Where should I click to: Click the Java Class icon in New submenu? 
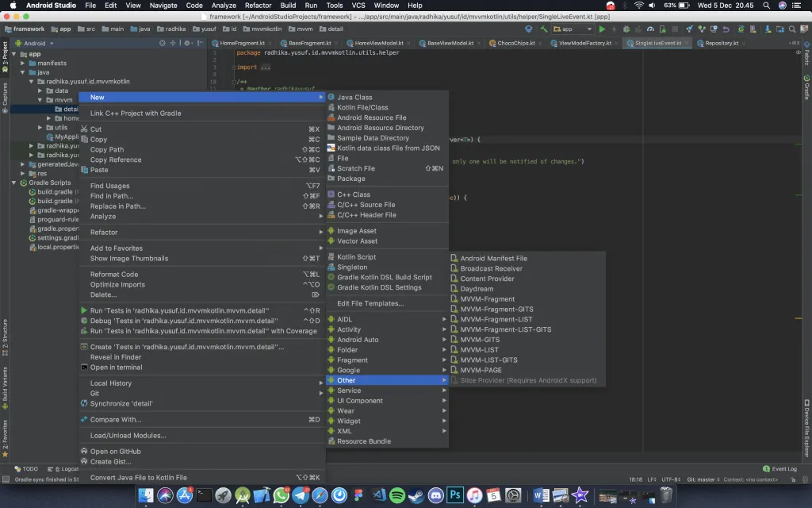331,97
